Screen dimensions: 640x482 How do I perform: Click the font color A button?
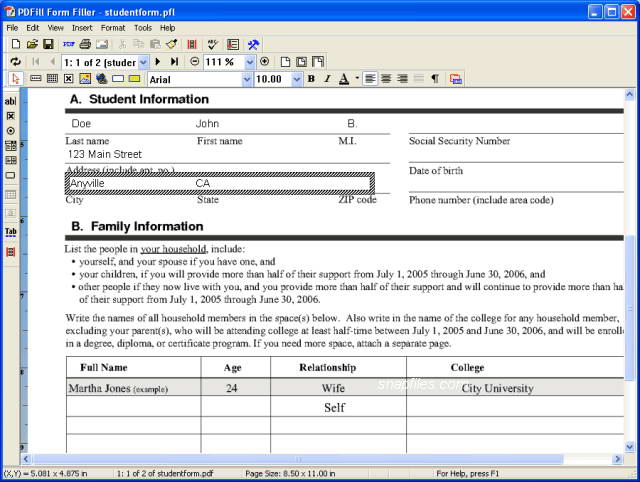tap(343, 79)
